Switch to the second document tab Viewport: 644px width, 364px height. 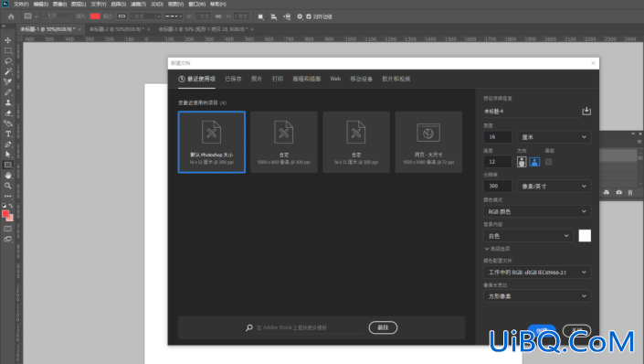pos(117,29)
